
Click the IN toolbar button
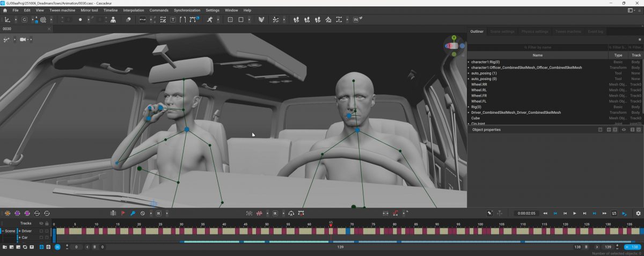point(355,19)
